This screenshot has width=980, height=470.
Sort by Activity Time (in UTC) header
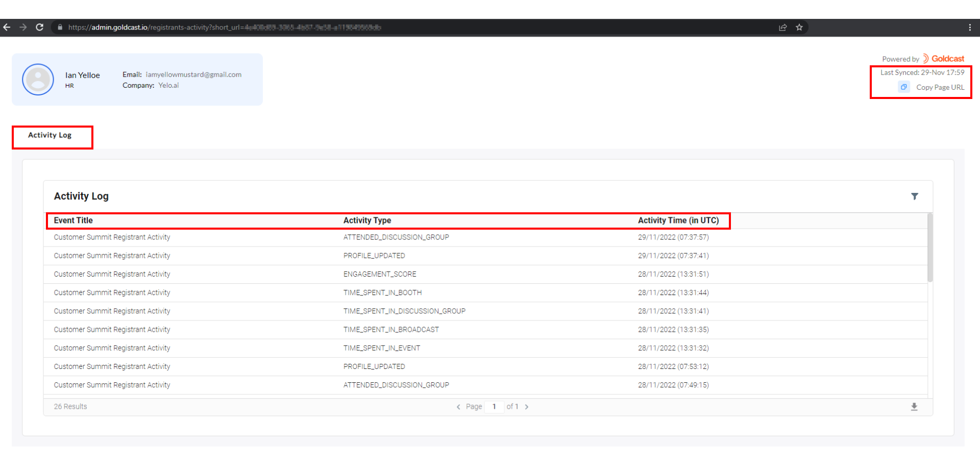[x=678, y=220]
